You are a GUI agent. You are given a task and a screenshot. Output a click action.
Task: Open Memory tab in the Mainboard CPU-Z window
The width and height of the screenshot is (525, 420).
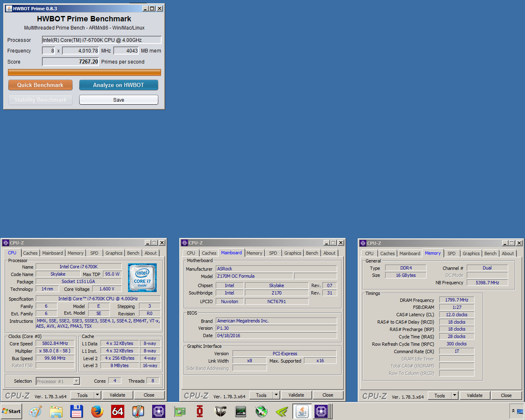tap(254, 253)
